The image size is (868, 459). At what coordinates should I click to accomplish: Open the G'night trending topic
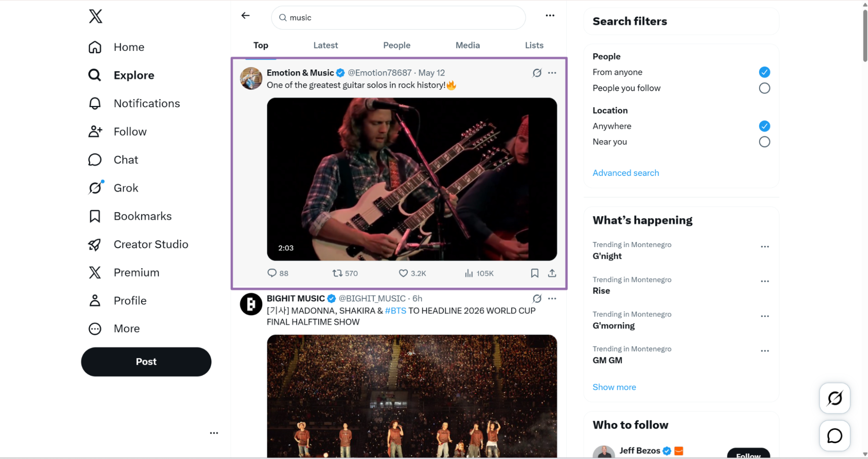point(607,256)
